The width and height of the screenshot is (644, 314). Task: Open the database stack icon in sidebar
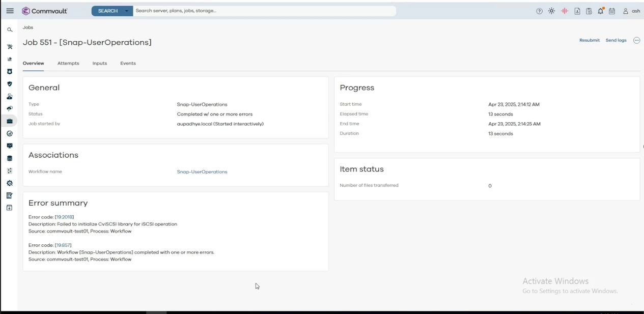10,158
